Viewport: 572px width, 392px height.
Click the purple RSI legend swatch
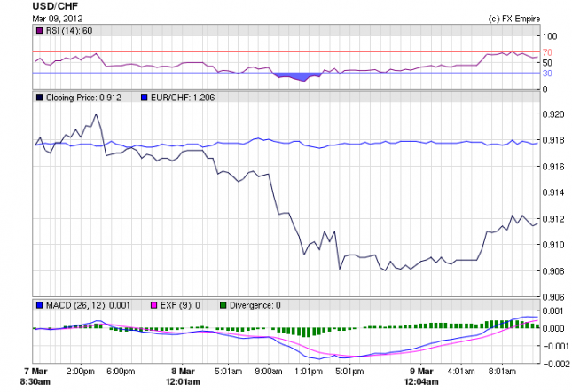coord(39,31)
